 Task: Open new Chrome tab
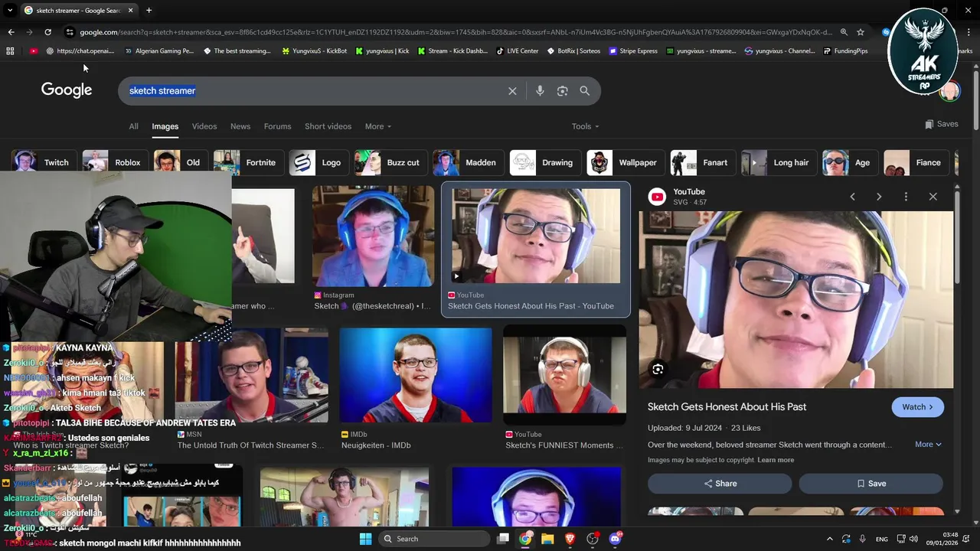tap(149, 11)
